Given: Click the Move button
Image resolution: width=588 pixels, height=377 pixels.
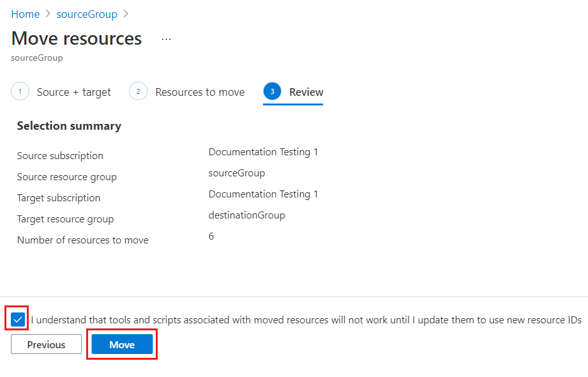Looking at the screenshot, I should click(x=121, y=344).
